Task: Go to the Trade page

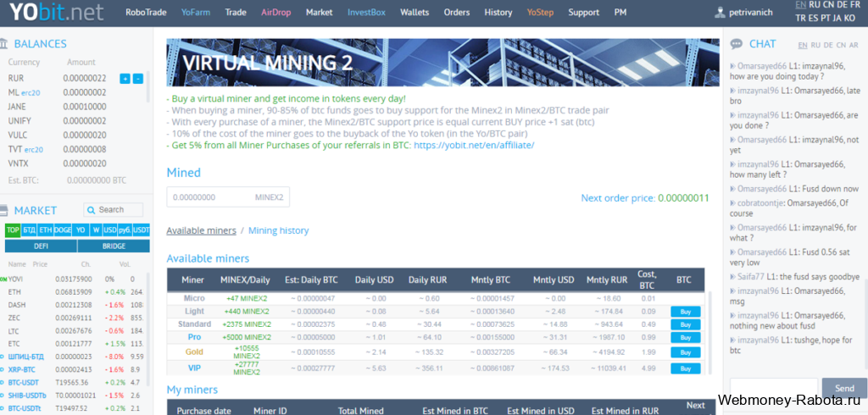Action: click(x=236, y=12)
